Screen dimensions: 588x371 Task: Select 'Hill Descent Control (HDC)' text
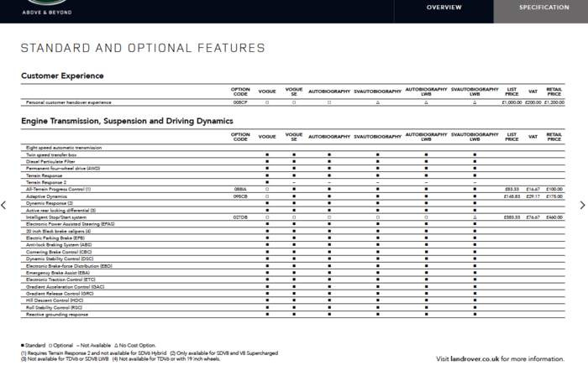[x=55, y=300]
